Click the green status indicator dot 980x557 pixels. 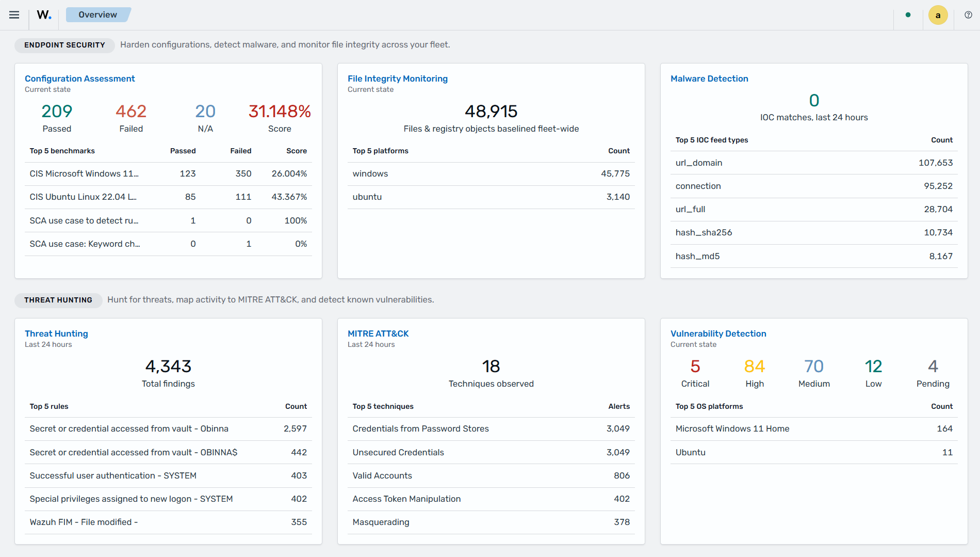coord(908,15)
